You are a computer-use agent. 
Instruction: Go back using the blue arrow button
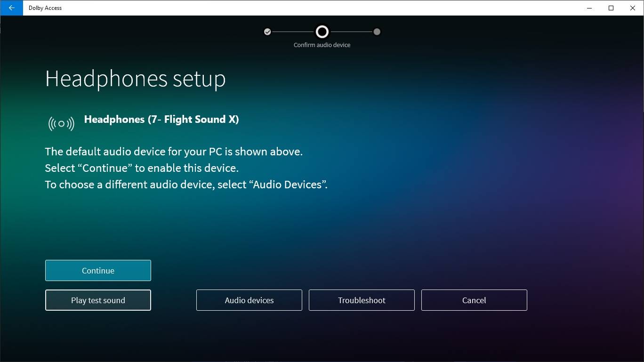coord(11,8)
